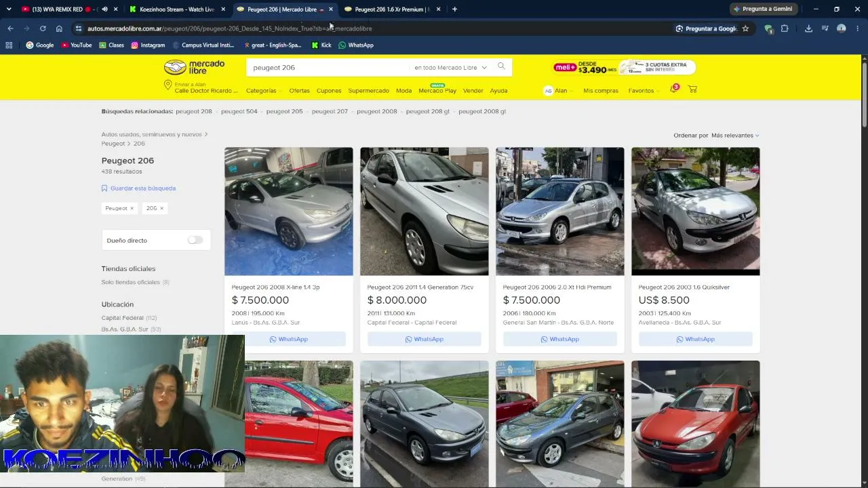Remove the 206 filter tag
The height and width of the screenshot is (488, 868).
pos(161,208)
